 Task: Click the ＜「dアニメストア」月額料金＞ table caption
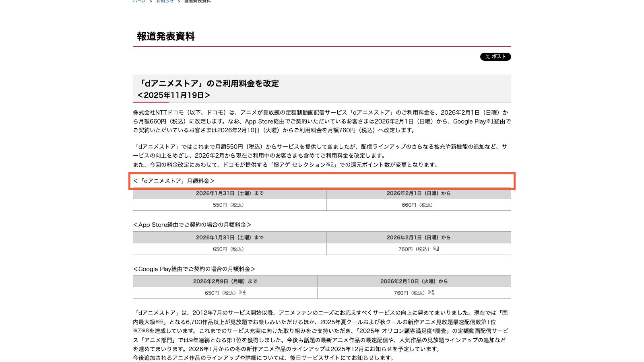174,181
